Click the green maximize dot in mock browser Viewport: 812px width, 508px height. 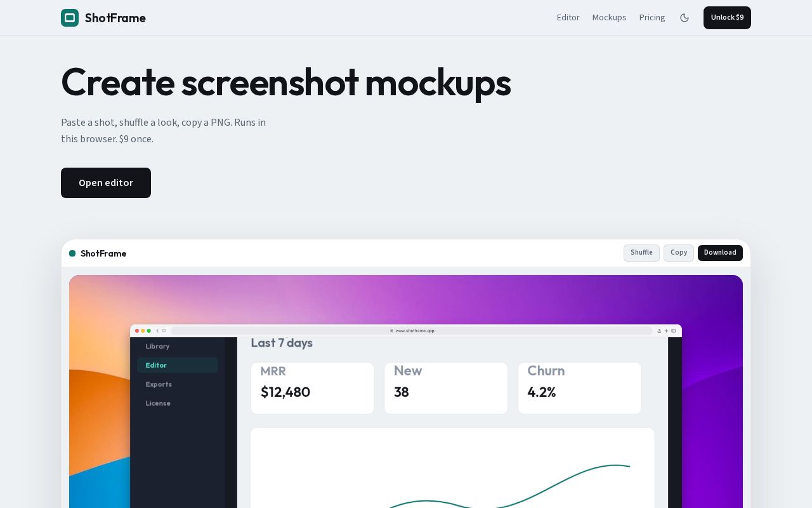(x=148, y=331)
